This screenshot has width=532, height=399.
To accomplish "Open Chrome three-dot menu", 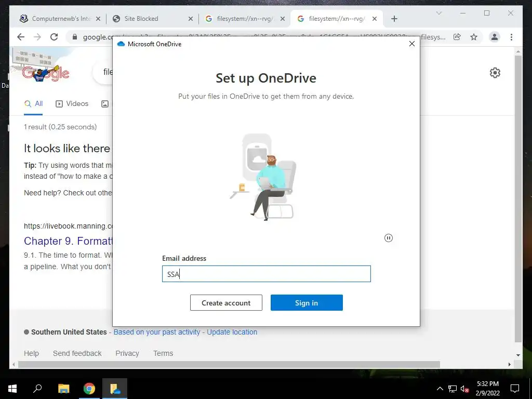I will (x=511, y=37).
